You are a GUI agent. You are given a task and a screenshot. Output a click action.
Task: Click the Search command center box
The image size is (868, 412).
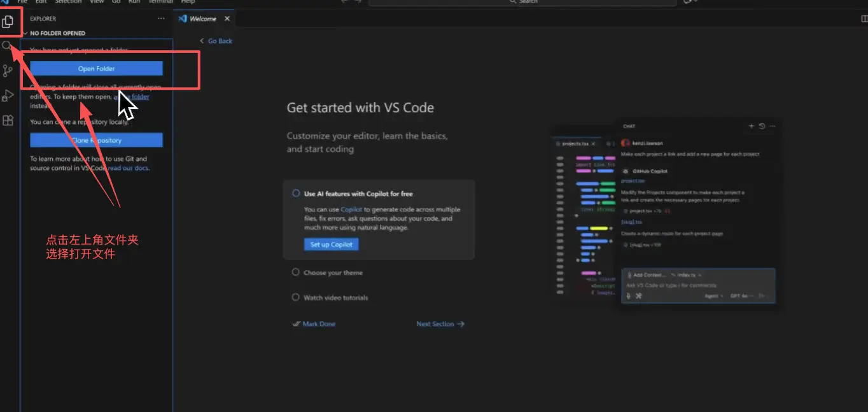(x=522, y=2)
